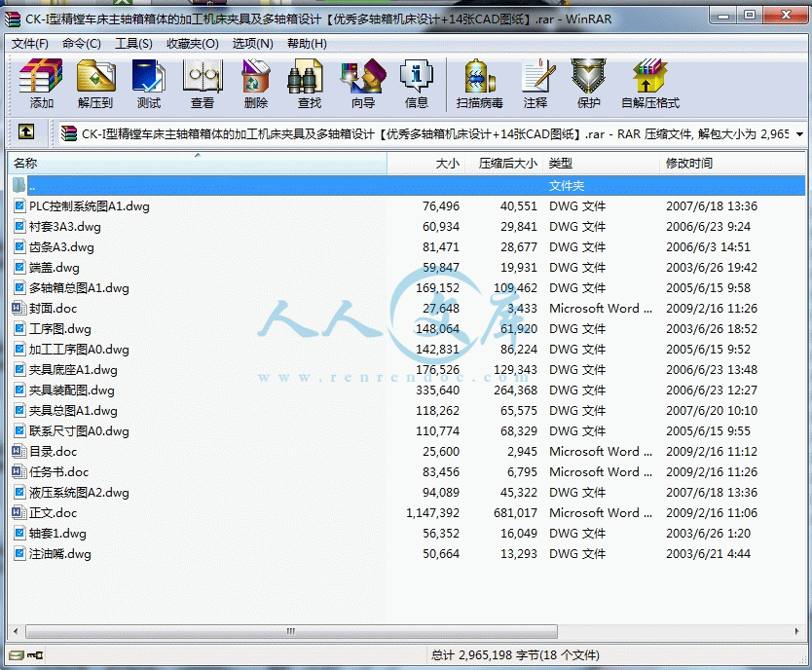This screenshot has height=670, width=812.
Task: Sort by Type (类型) column header
Action: click(602, 164)
